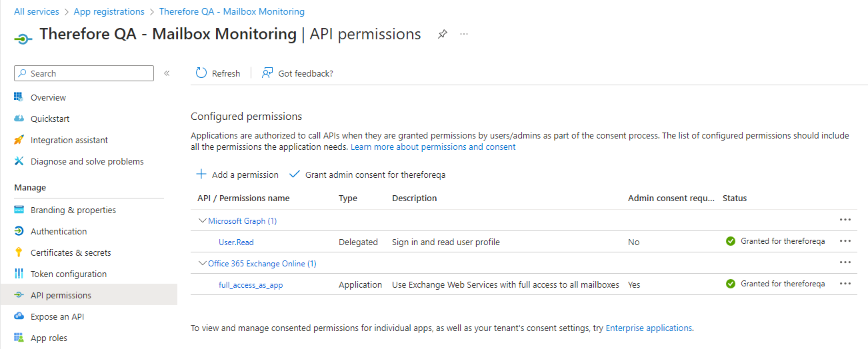Viewport: 868px width, 349px height.
Task: Click the Microsoft Graph (1) group link
Action: (242, 220)
